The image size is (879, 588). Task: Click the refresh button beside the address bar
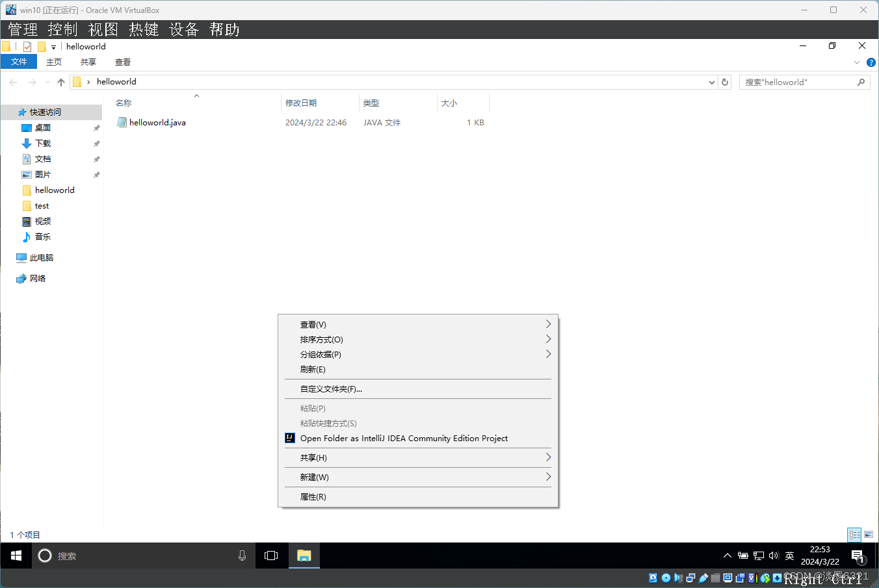[x=725, y=82]
